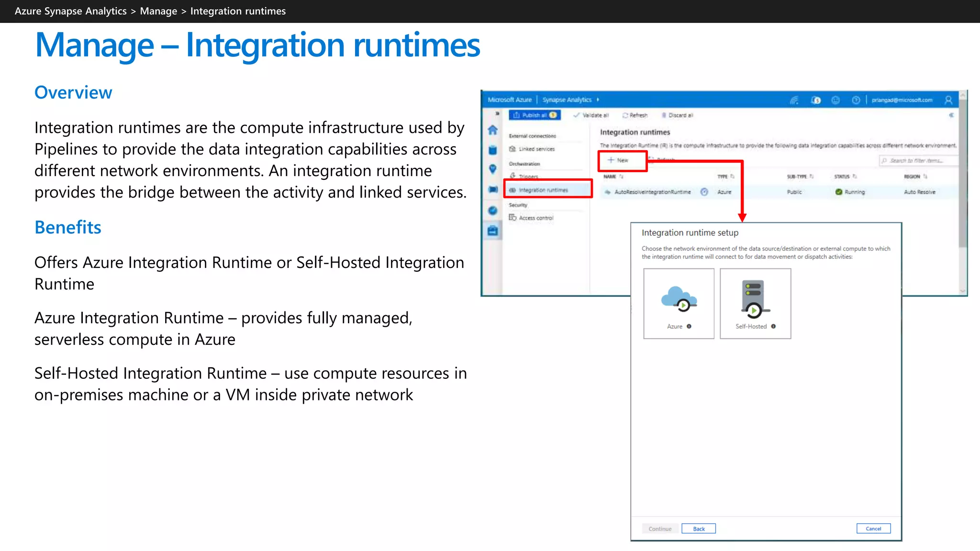Click the Cancel button in setup dialog
The image size is (980, 551).
873,529
